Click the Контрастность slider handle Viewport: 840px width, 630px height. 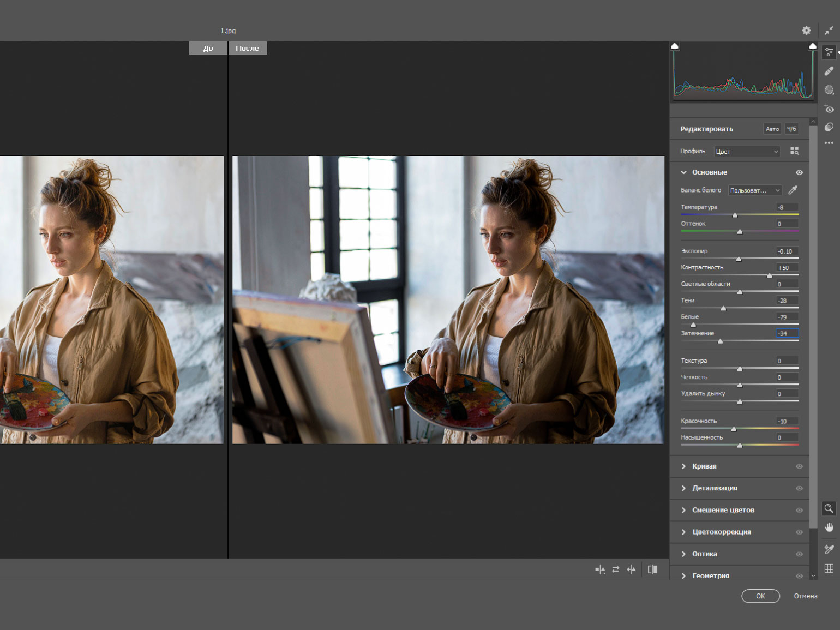[769, 275]
